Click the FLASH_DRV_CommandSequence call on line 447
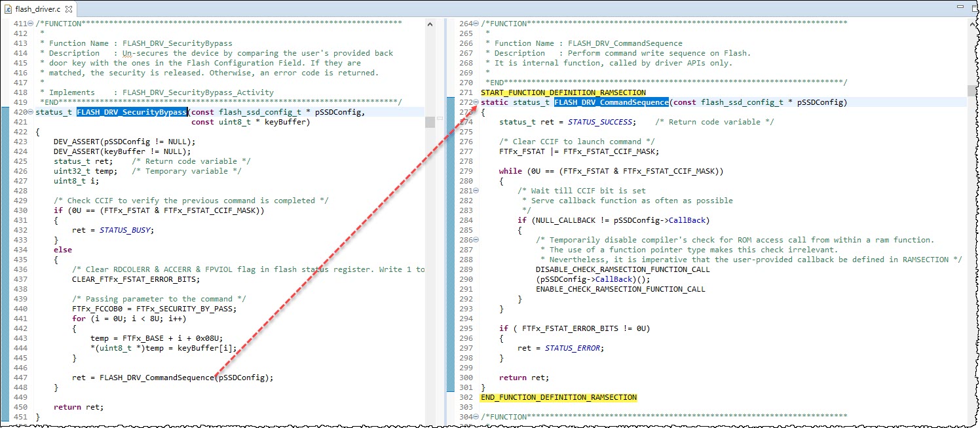Screen dimensions: 980x428 [157, 378]
